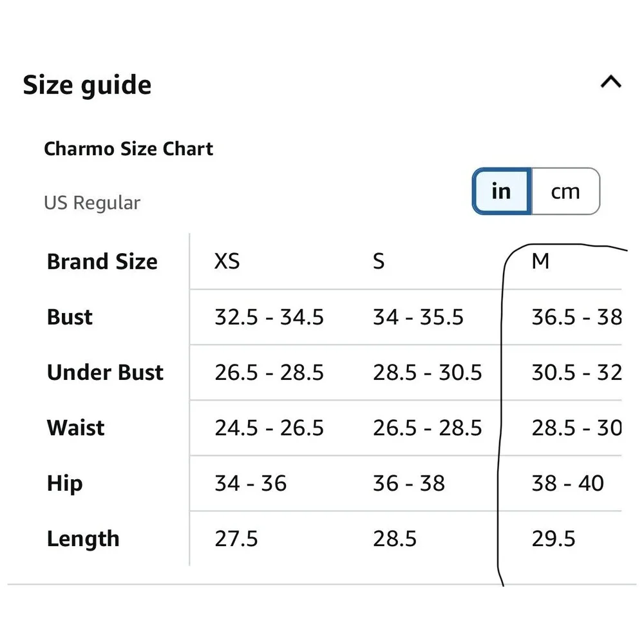644x644 pixels.
Task: Click S under bust value 28.5 - 30.5
Action: point(427,372)
